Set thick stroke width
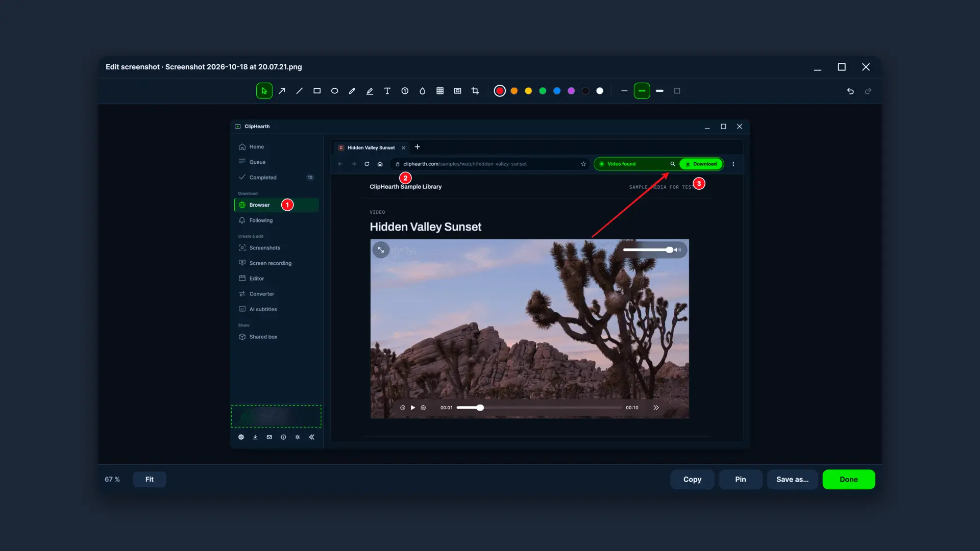The width and height of the screenshot is (980, 551). 659,91
